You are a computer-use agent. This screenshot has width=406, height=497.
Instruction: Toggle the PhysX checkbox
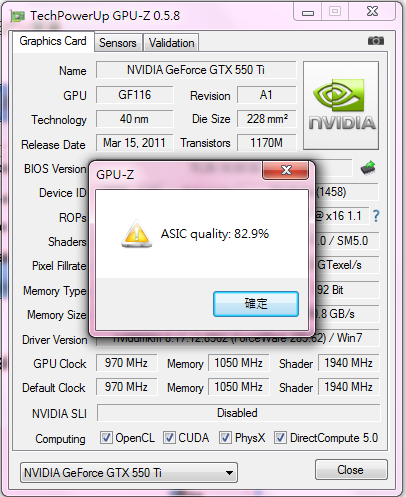click(225, 437)
